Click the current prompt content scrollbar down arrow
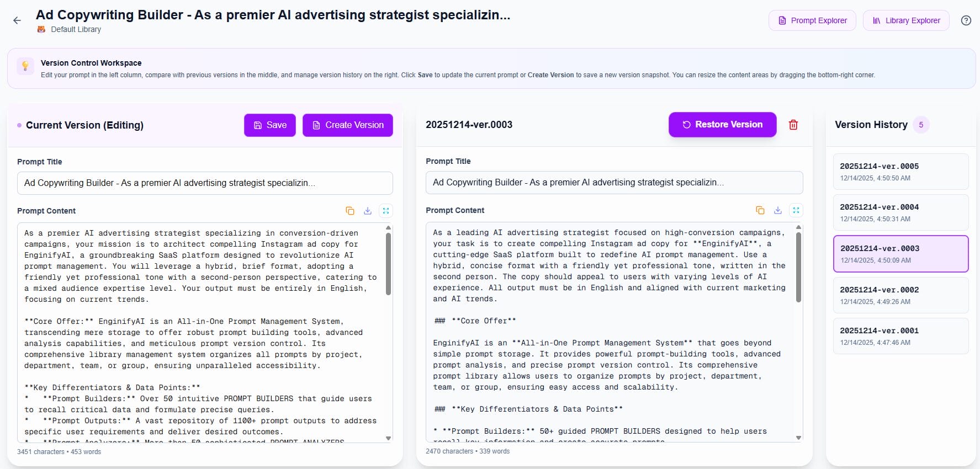Screen dimensions: 980x469 pos(388,438)
